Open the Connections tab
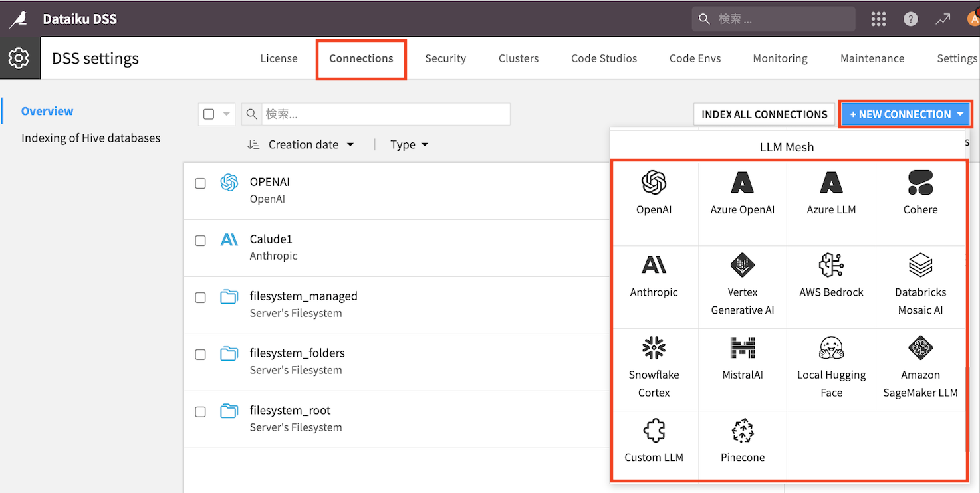 pos(361,58)
